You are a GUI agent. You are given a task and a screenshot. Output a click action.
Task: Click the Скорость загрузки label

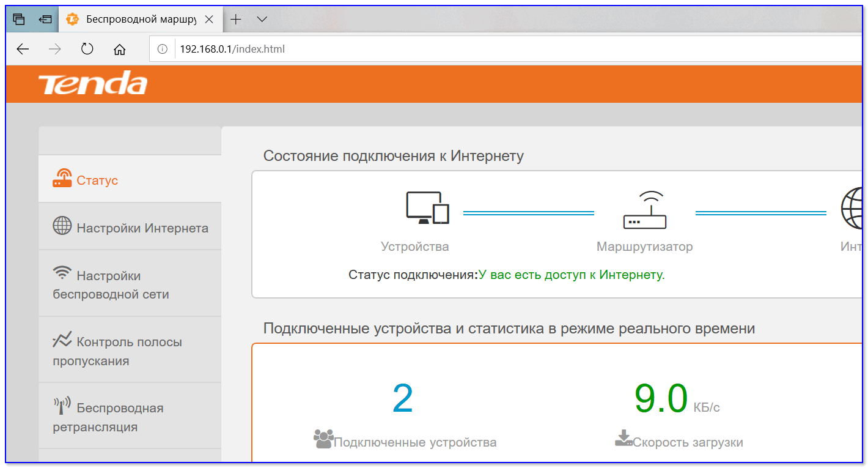coord(688,442)
